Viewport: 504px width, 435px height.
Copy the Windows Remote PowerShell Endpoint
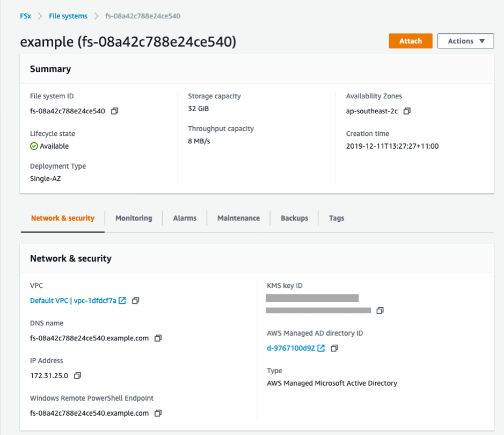pyautogui.click(x=158, y=413)
